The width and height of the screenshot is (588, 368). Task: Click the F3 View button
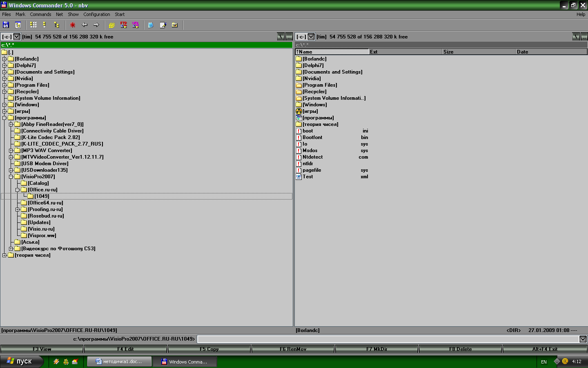pos(42,349)
